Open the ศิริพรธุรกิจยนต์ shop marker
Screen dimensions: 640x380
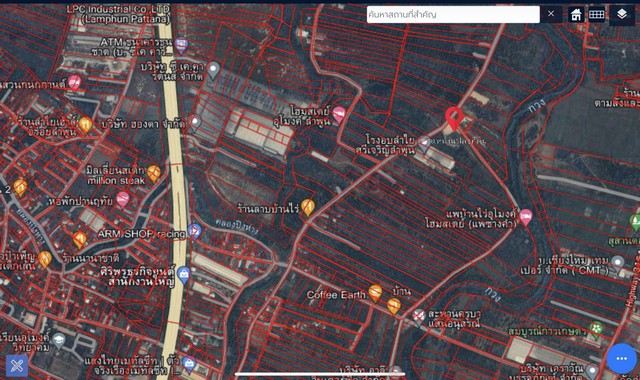click(x=184, y=275)
